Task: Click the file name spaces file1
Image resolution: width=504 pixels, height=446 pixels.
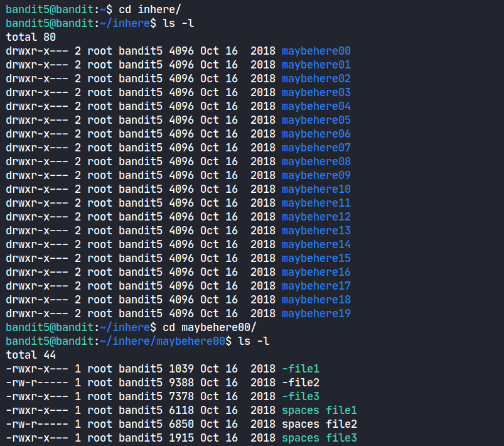Action: click(x=319, y=410)
